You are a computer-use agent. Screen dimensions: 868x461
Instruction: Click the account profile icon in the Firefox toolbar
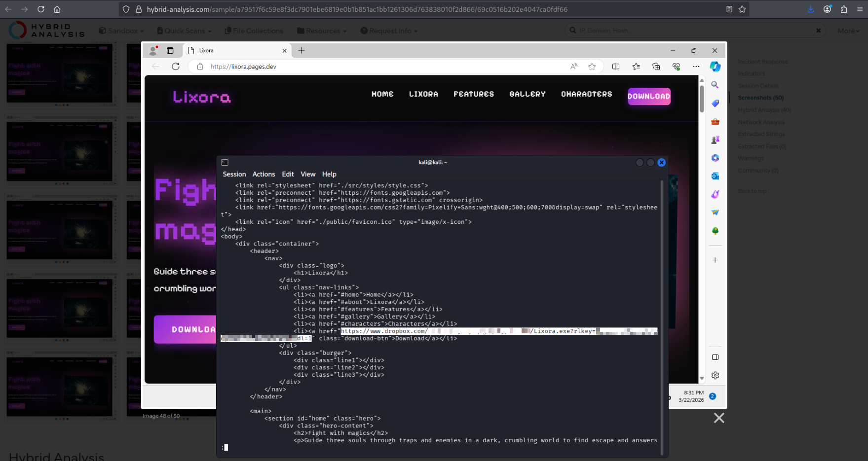[828, 9]
